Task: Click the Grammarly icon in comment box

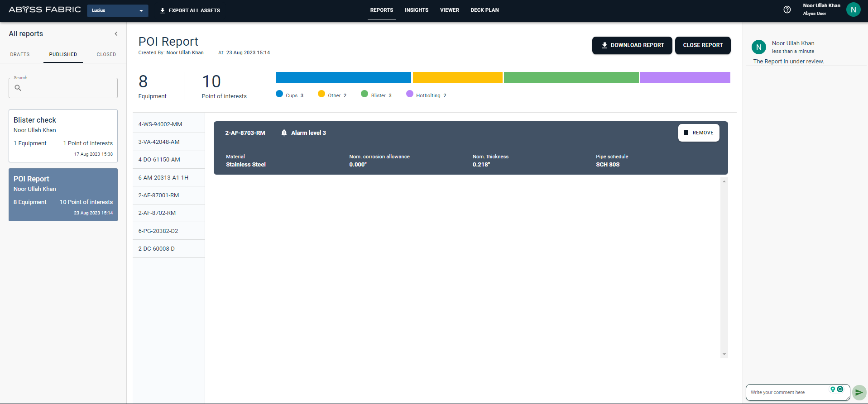Action: click(840, 389)
